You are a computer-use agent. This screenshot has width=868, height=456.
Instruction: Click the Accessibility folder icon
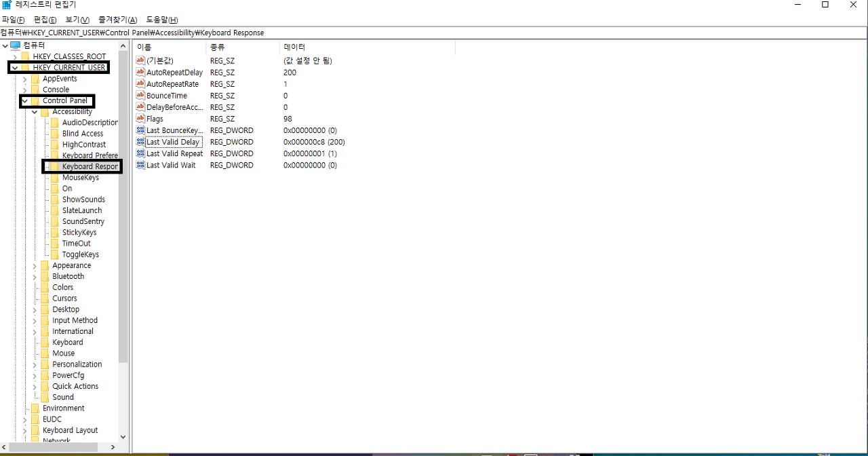click(x=45, y=111)
